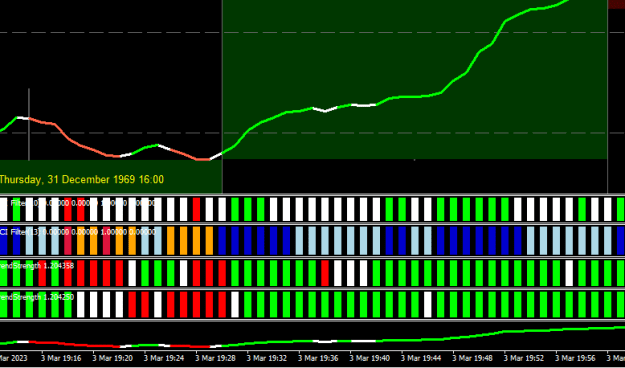Click the '3 Mar 19:24' time axis label
This screenshot has height=368, width=625.
click(x=164, y=358)
